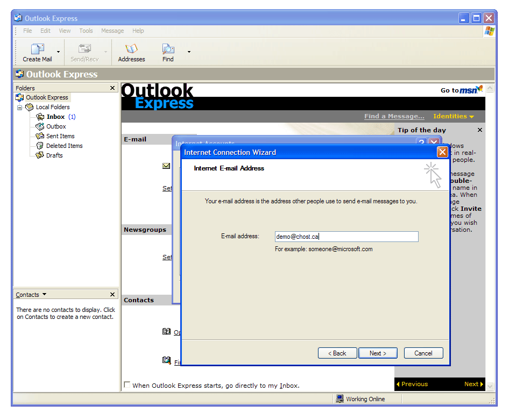Open the Help menu
This screenshot has height=420, width=509.
[138, 31]
